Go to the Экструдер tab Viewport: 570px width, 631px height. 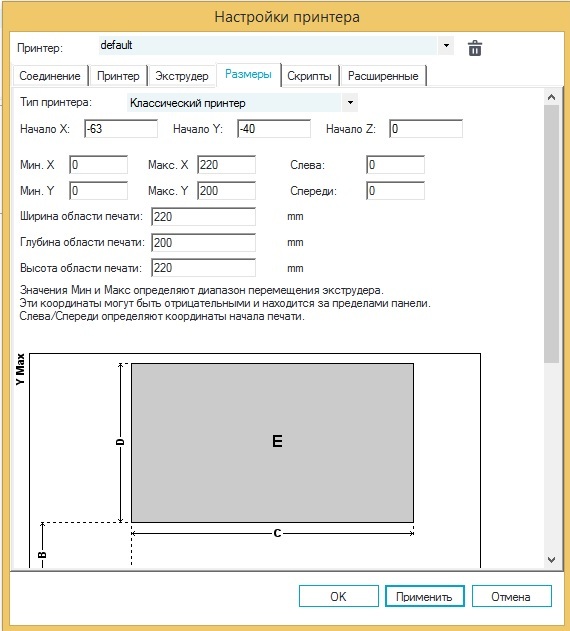coord(182,76)
